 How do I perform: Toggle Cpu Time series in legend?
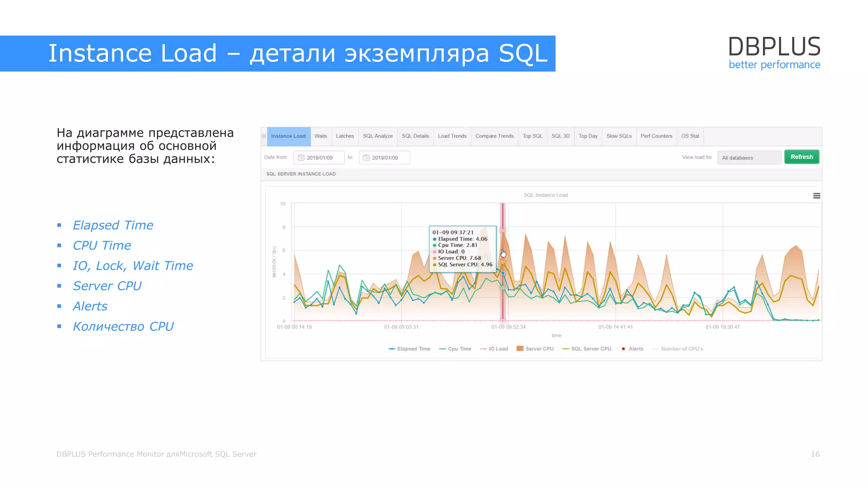pos(455,349)
